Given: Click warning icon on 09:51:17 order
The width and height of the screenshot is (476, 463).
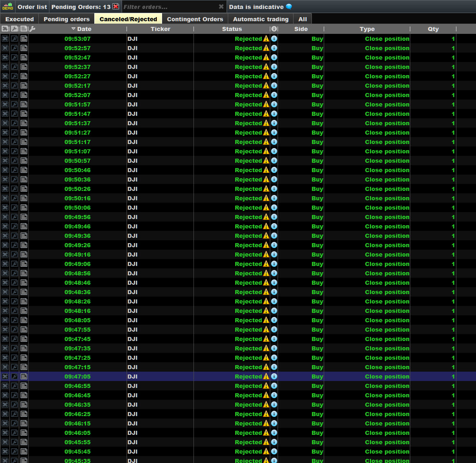Looking at the screenshot, I should (x=266, y=142).
